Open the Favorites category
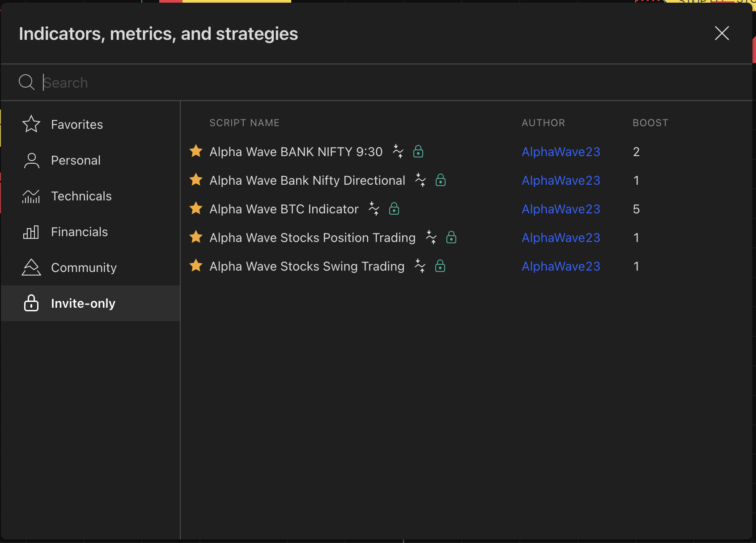The image size is (756, 543). click(x=76, y=124)
